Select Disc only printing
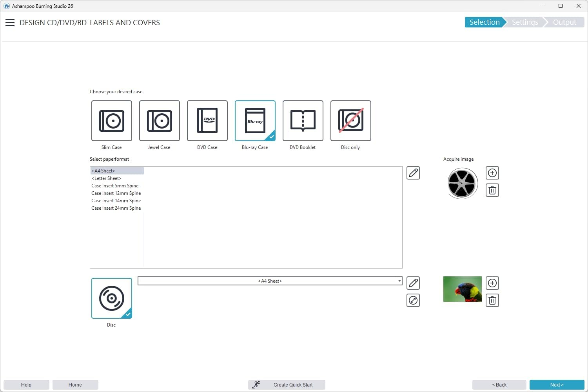 click(x=350, y=121)
